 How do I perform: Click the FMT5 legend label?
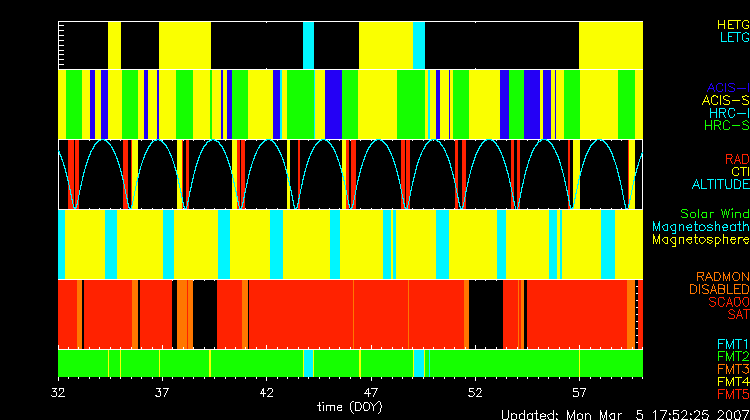(732, 395)
